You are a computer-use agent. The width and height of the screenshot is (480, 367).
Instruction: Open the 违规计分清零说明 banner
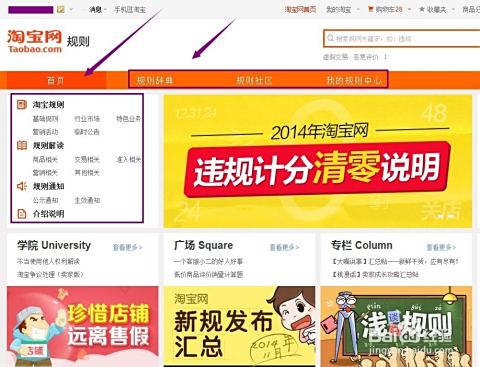tap(318, 161)
